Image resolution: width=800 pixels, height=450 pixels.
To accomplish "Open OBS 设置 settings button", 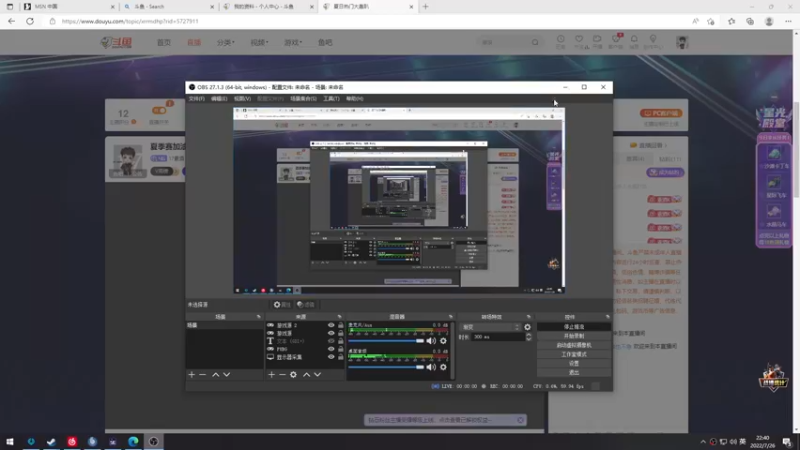I will click(574, 363).
